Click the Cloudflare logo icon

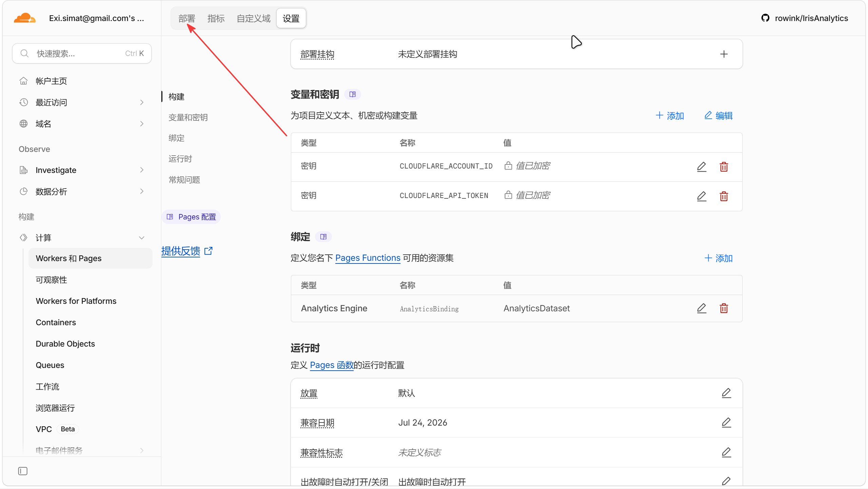click(24, 18)
